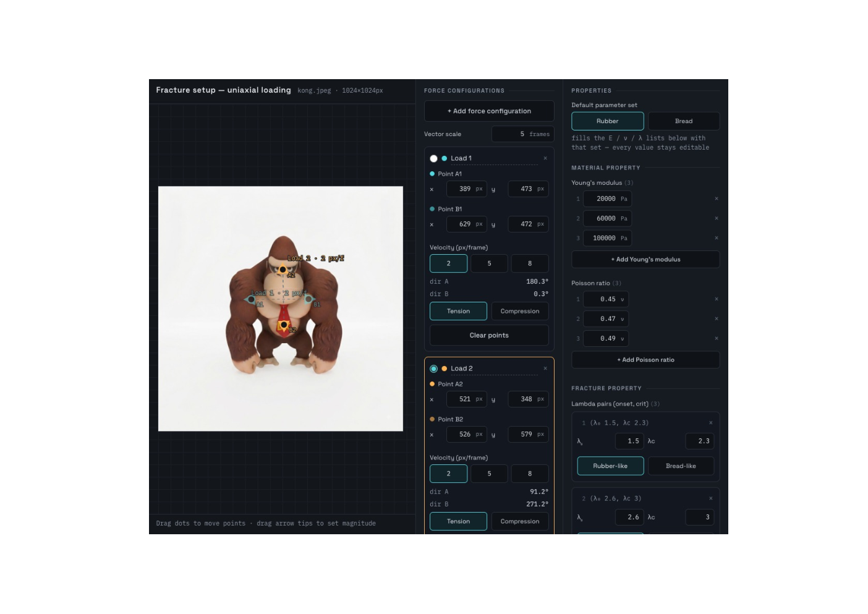
Task: Remove the 0.47 Poisson ratio entry
Action: click(717, 319)
